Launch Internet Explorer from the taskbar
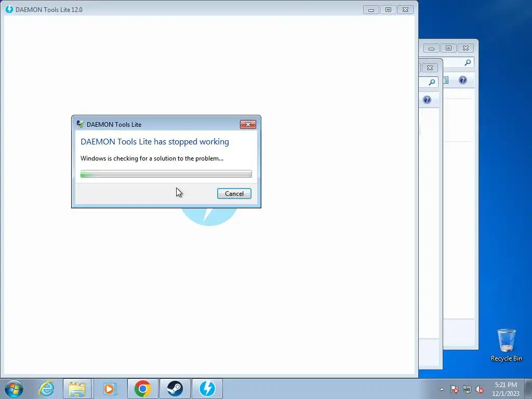 pyautogui.click(x=46, y=389)
